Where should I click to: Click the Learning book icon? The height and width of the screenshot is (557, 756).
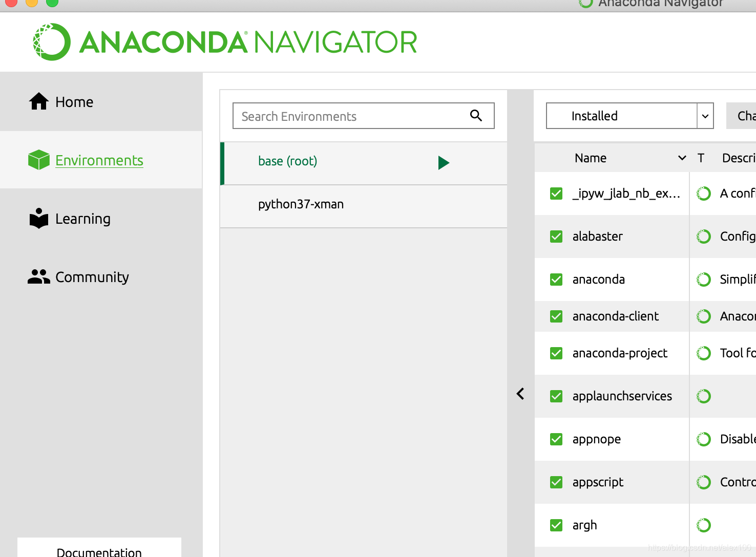pos(39,218)
